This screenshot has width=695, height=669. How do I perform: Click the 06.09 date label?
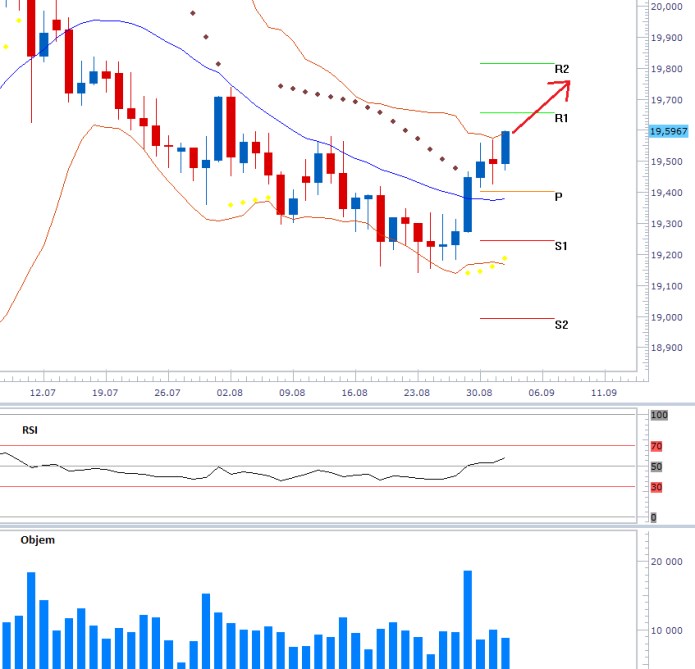coord(541,393)
